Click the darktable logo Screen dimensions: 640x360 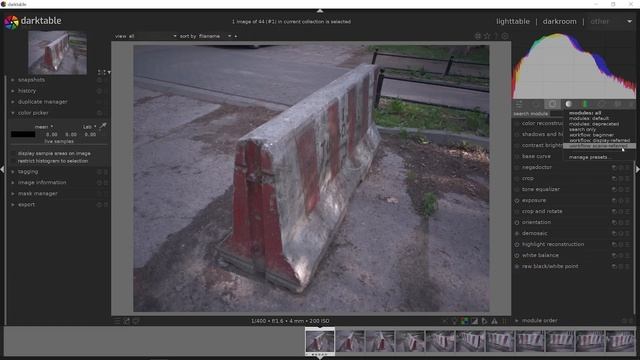point(11,22)
